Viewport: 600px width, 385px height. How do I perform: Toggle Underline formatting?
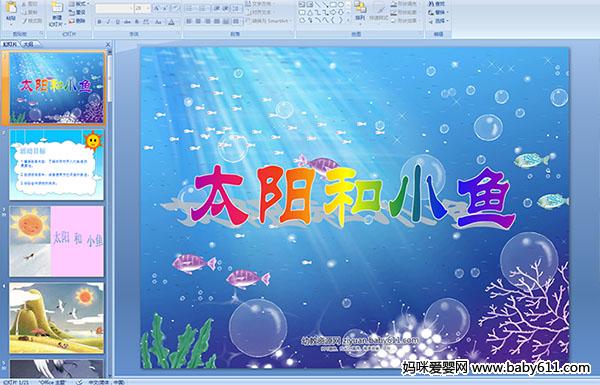[117, 22]
